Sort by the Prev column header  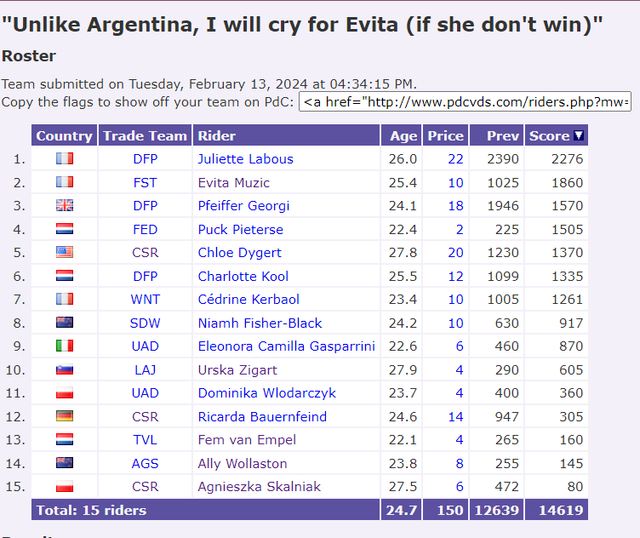click(502, 136)
